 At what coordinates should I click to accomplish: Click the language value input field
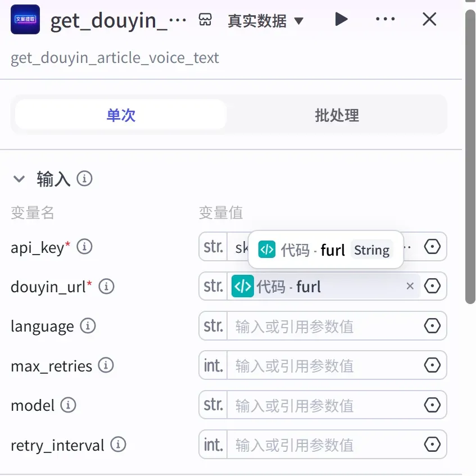(x=324, y=327)
